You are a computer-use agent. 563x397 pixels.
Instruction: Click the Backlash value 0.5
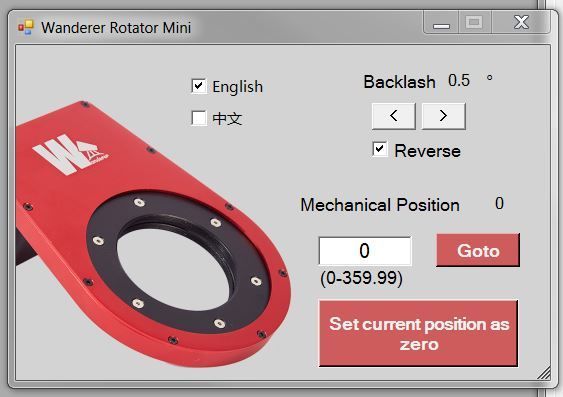(x=459, y=81)
